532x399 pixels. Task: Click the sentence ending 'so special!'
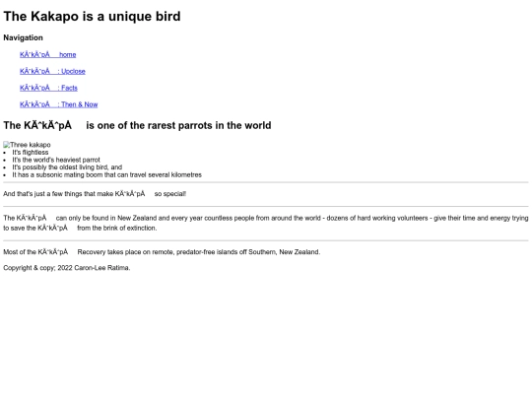pyautogui.click(x=95, y=194)
